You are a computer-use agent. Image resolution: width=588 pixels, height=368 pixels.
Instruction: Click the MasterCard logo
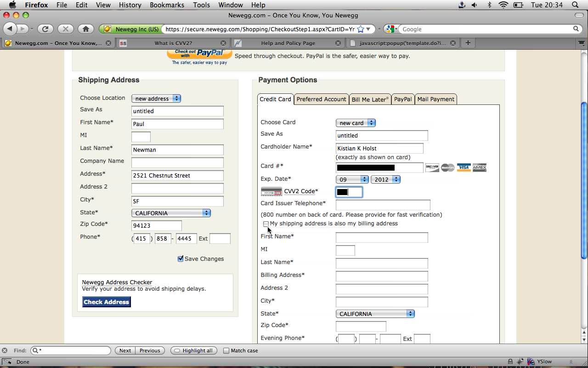[x=448, y=167]
